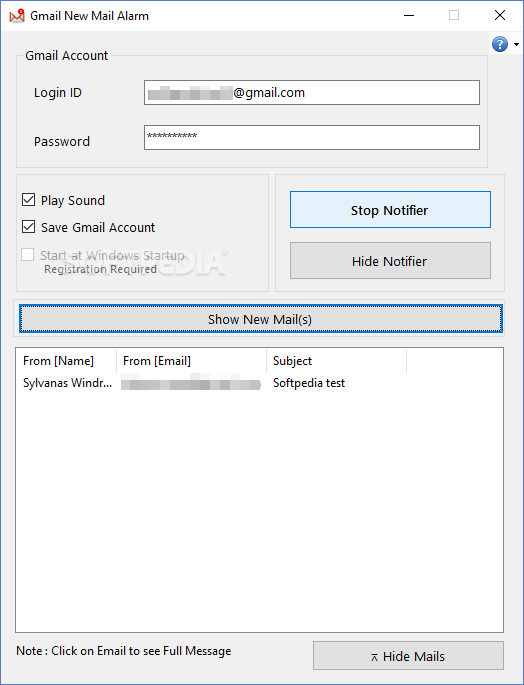Sort by the From [Email] column header
Screen dimensions: 524x685
[191, 361]
